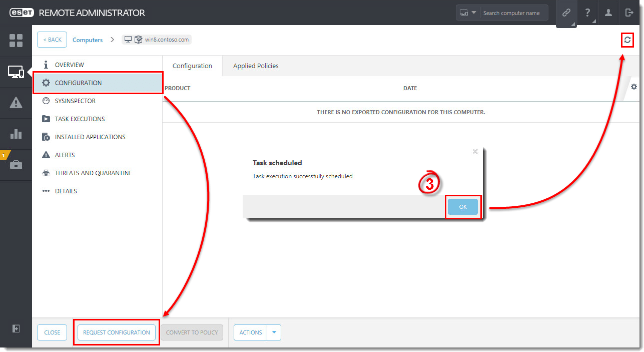Open the Dashboard grid icon in sidebar

pos(16,41)
